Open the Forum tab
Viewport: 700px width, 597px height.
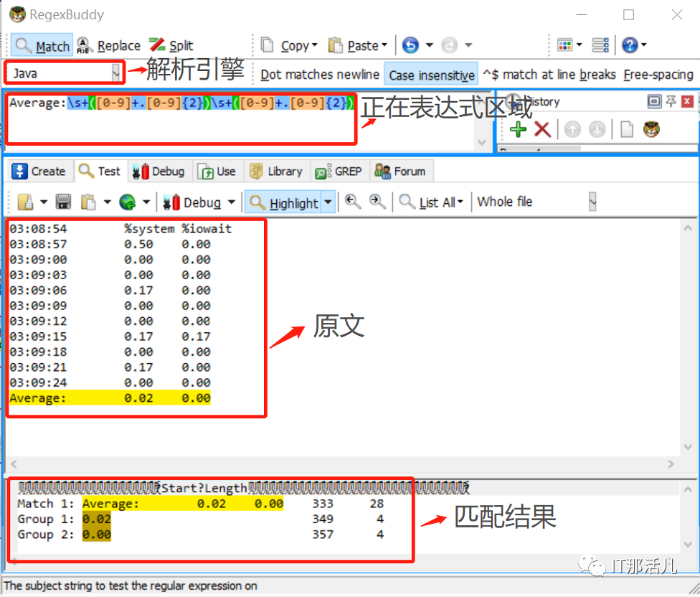(400, 171)
